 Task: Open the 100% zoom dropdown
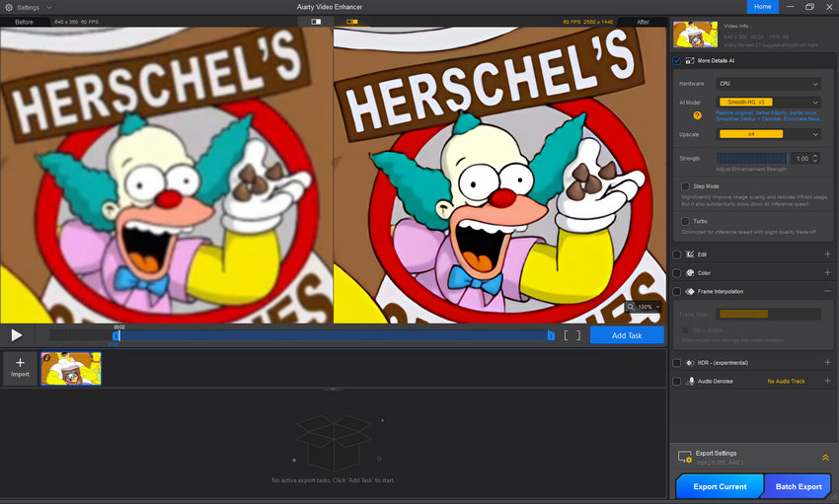(648, 307)
